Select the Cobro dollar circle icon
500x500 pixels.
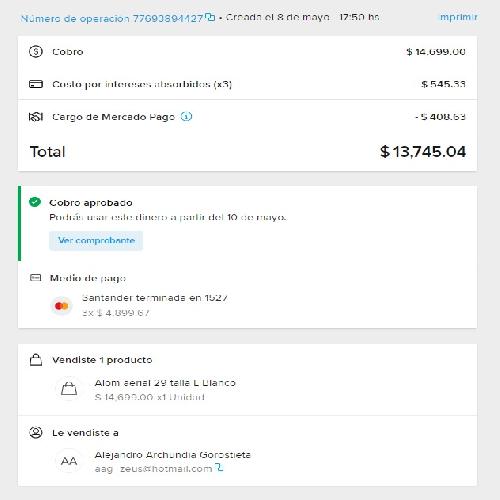36,52
